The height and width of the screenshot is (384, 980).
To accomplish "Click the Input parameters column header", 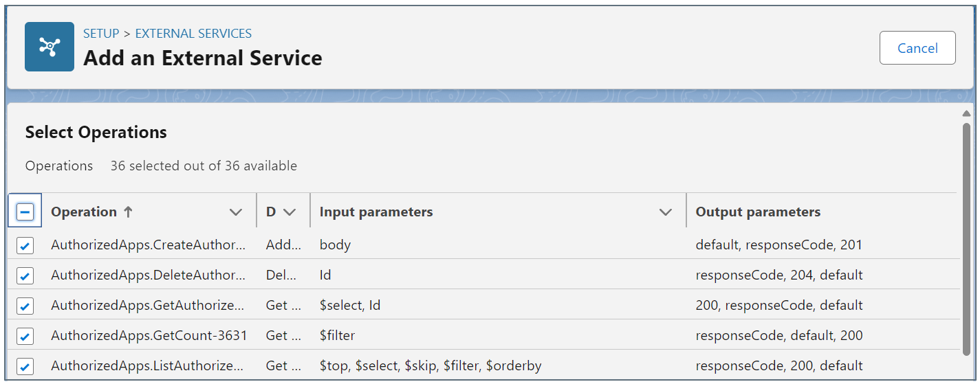I will pos(376,212).
